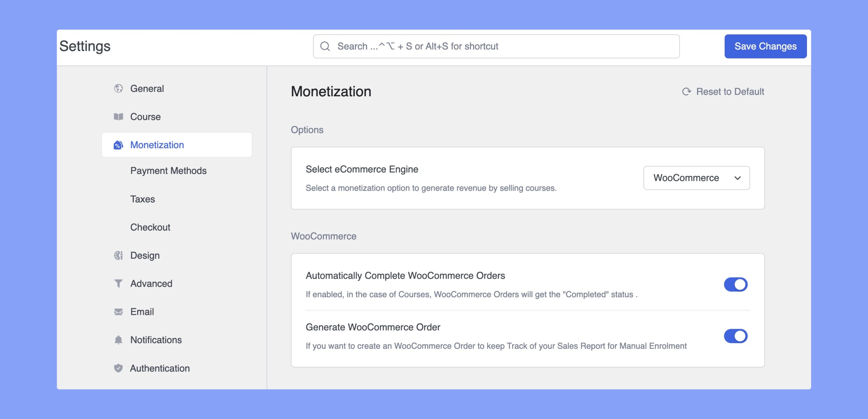The height and width of the screenshot is (419, 868).
Task: Click the Taxes menu item
Action: click(142, 198)
